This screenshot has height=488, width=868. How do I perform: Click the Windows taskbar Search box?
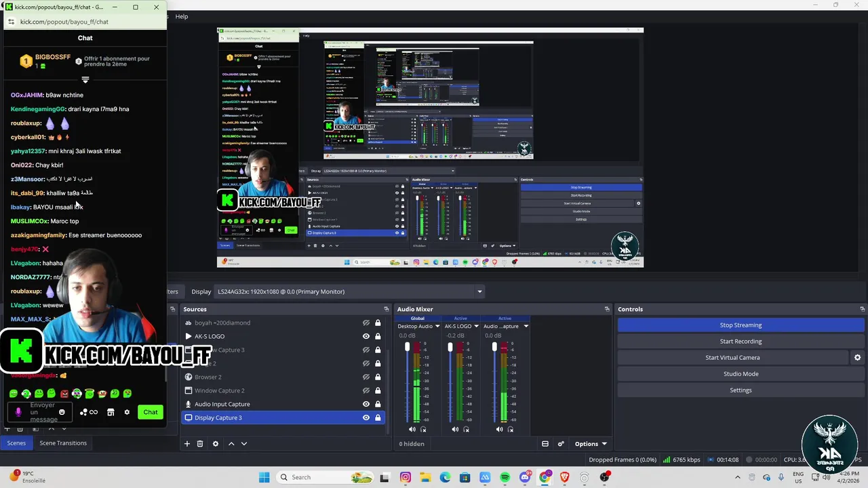325,477
